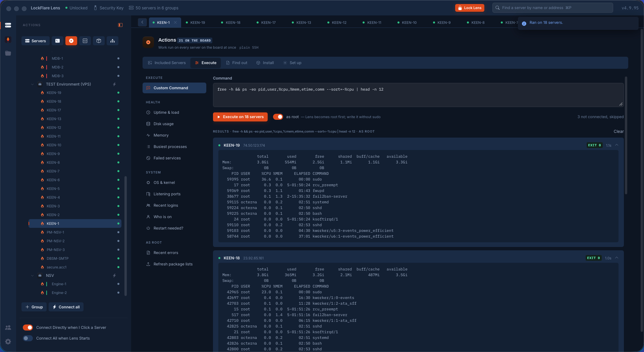This screenshot has width=644, height=352.
Task: Click Connect all button
Action: tap(66, 307)
